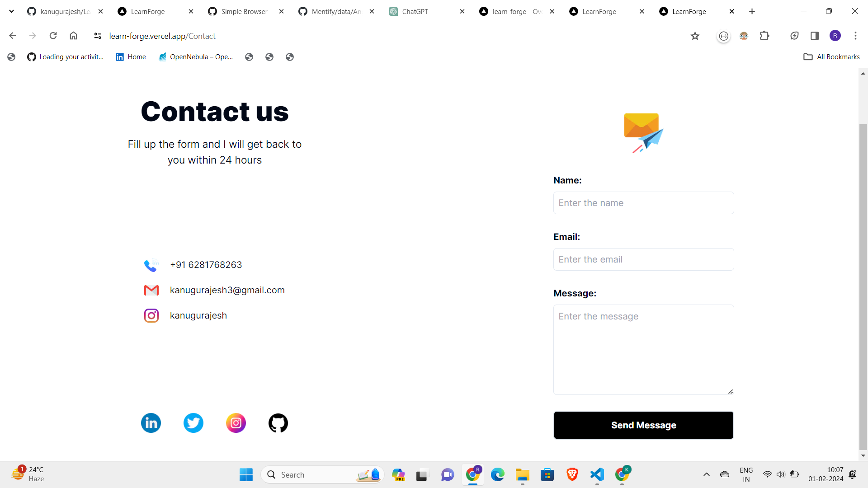Click the phone call icon

151,265
